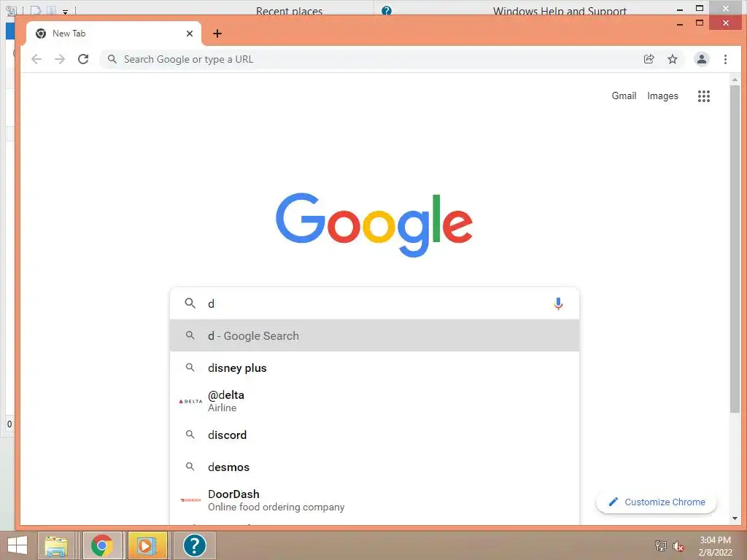747x560 pixels.
Task: Open Help and Support from the taskbar
Action: pyautogui.click(x=194, y=545)
